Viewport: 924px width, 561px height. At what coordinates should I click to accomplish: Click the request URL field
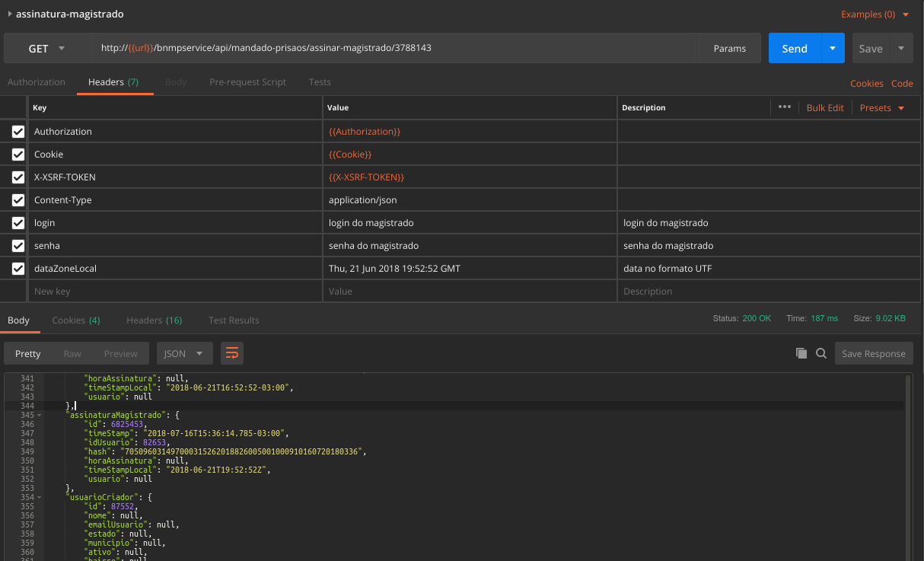(396, 48)
